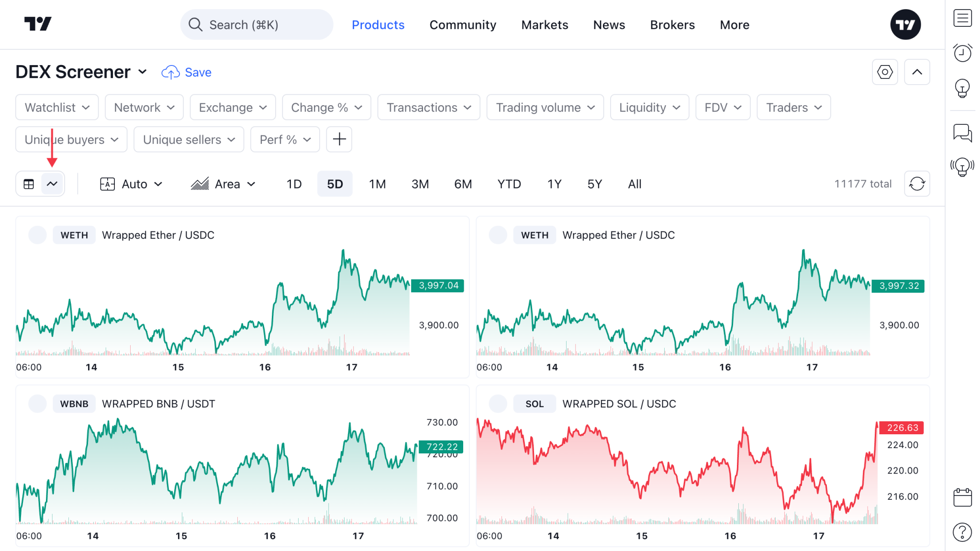Open the Area chart type dropdown
The image size is (980, 551).
pos(223,184)
